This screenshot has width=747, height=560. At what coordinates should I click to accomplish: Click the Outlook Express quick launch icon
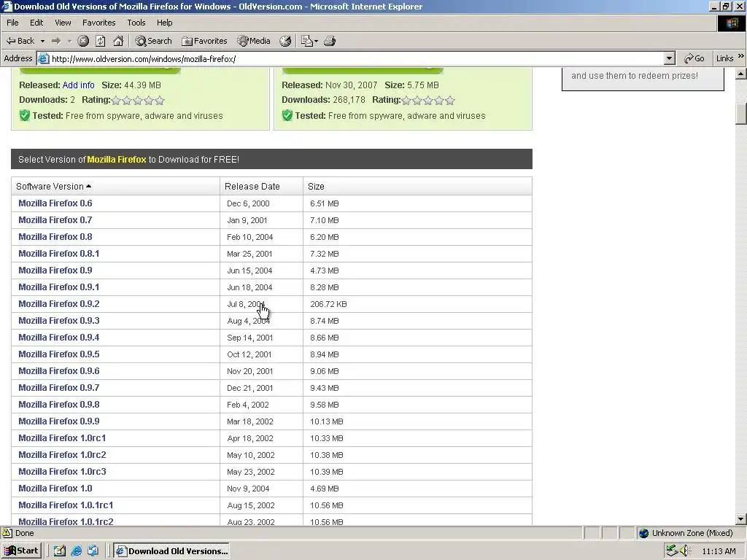point(93,551)
